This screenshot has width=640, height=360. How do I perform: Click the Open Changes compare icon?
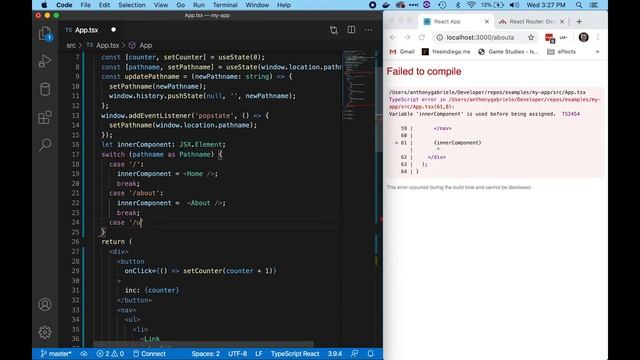(334, 30)
